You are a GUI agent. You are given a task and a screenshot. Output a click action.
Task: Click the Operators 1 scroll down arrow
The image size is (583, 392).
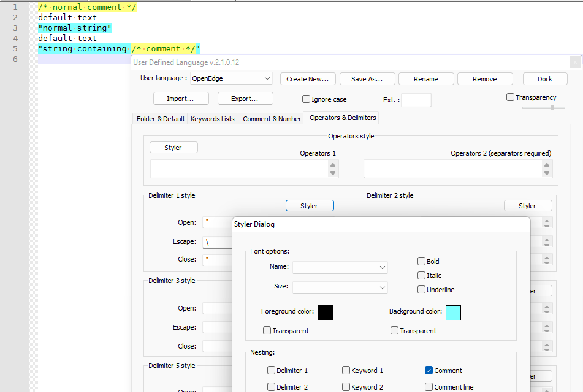(333, 173)
